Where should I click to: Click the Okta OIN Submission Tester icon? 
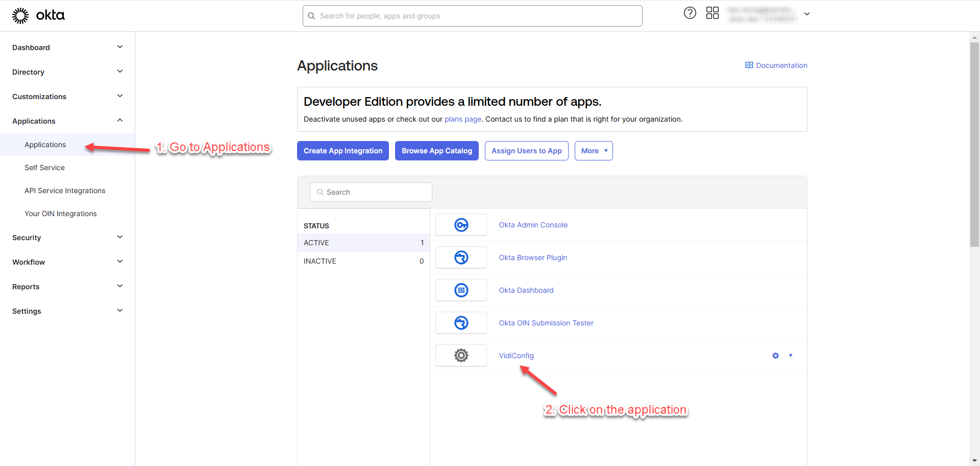click(x=461, y=323)
